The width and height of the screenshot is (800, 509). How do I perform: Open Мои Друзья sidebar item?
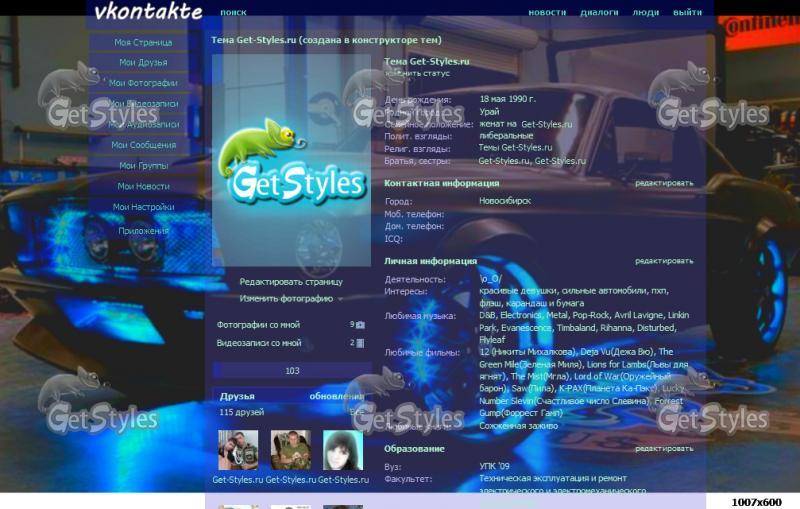pos(143,62)
